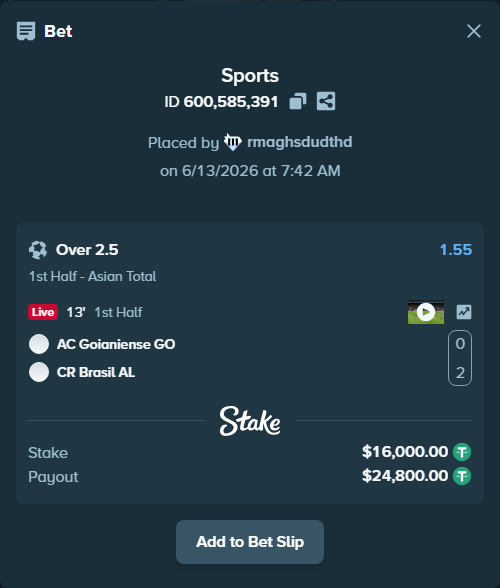This screenshot has width=500, height=588.
Task: Click the red Live badge
Action: coord(43,312)
